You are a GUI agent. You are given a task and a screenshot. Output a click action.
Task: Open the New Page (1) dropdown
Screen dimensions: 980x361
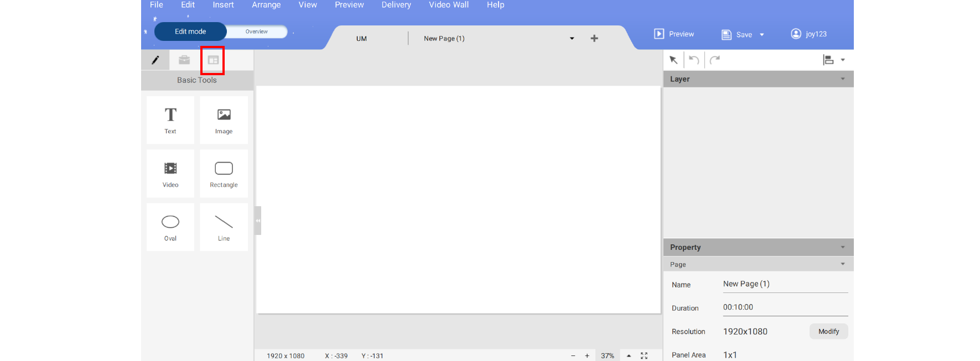(572, 39)
